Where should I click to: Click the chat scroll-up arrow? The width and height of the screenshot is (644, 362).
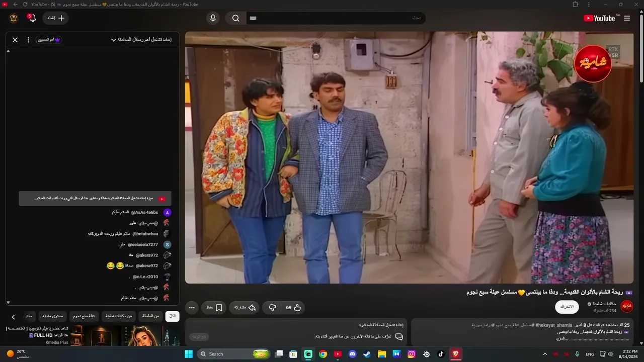pyautogui.click(x=8, y=51)
